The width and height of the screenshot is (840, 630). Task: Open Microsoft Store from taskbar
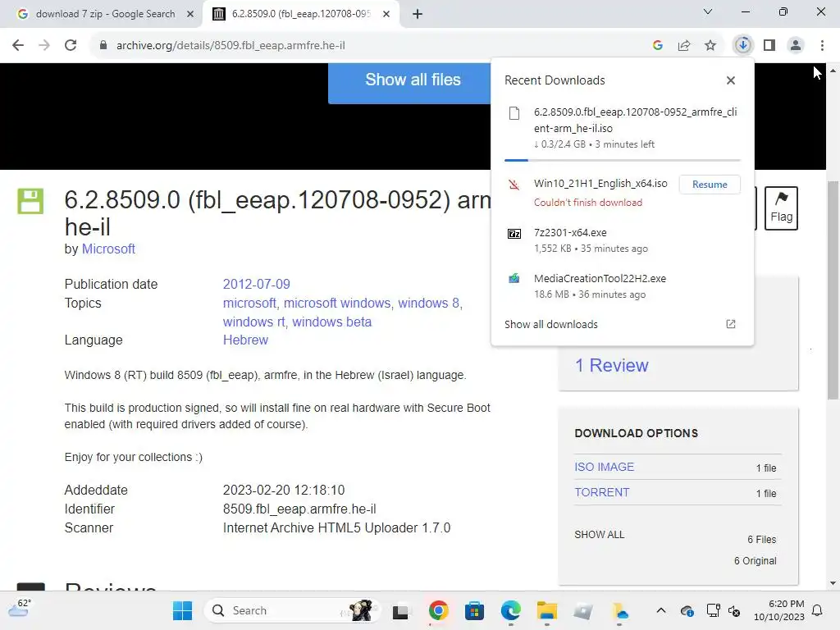[x=474, y=610]
